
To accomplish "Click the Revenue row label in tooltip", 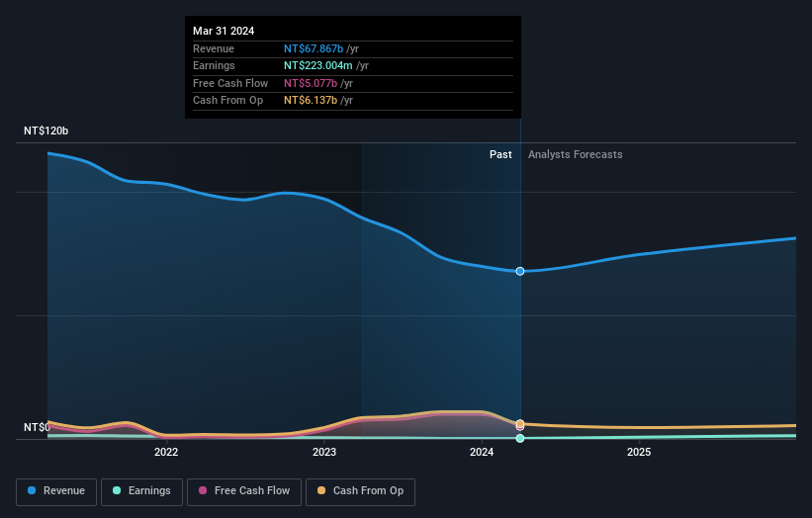I will [x=214, y=48].
